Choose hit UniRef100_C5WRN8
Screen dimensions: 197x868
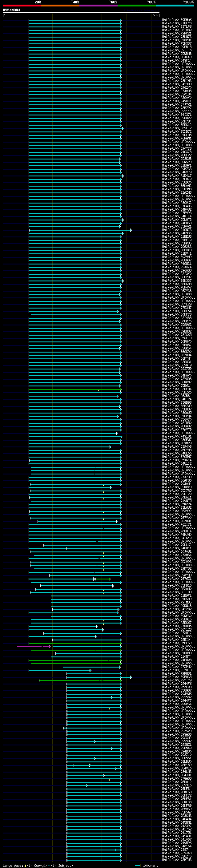coord(177,54)
